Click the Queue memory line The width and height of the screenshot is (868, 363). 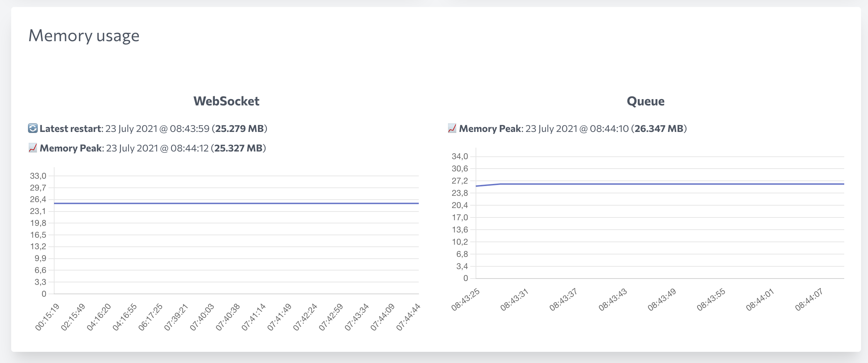[x=660, y=184]
